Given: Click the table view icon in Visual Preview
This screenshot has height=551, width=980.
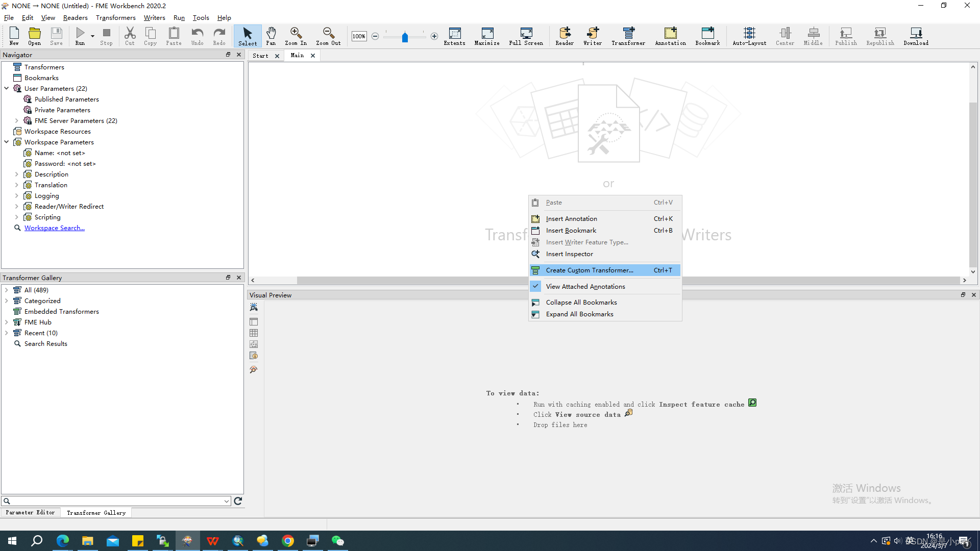Looking at the screenshot, I should 254,333.
